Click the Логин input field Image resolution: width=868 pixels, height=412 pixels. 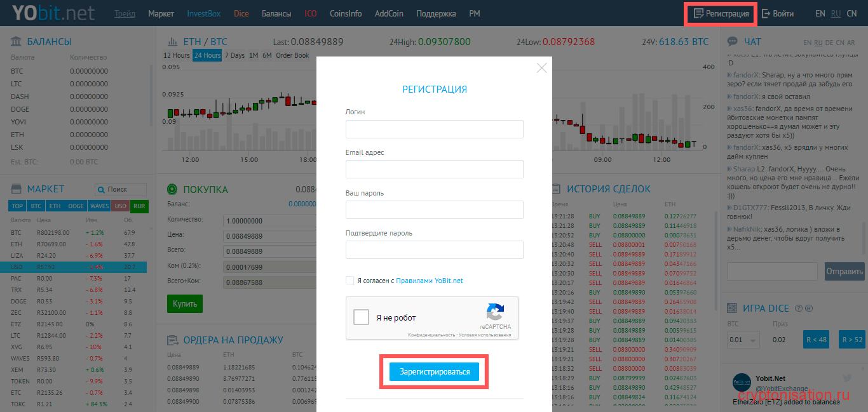tap(434, 130)
